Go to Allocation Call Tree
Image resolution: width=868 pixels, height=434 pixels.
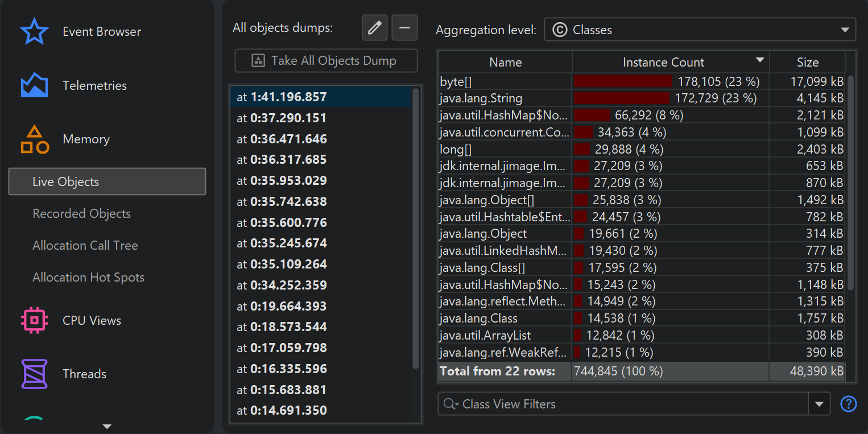85,246
